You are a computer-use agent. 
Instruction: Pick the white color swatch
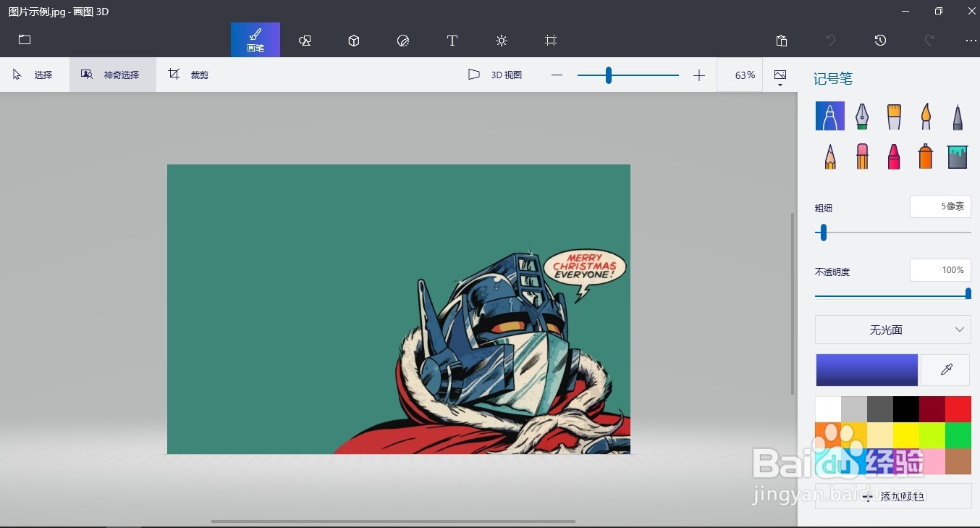pos(828,409)
